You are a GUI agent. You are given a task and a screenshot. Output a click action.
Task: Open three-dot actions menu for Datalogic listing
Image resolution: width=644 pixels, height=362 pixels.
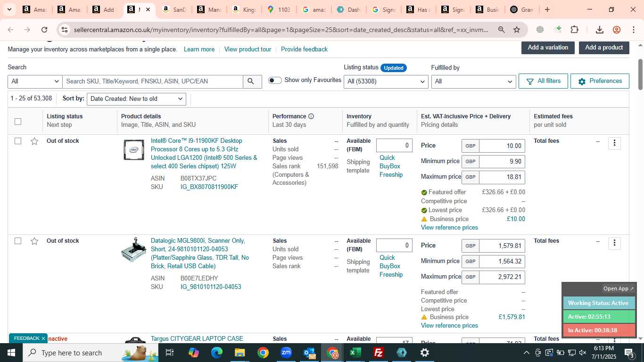[x=614, y=243]
